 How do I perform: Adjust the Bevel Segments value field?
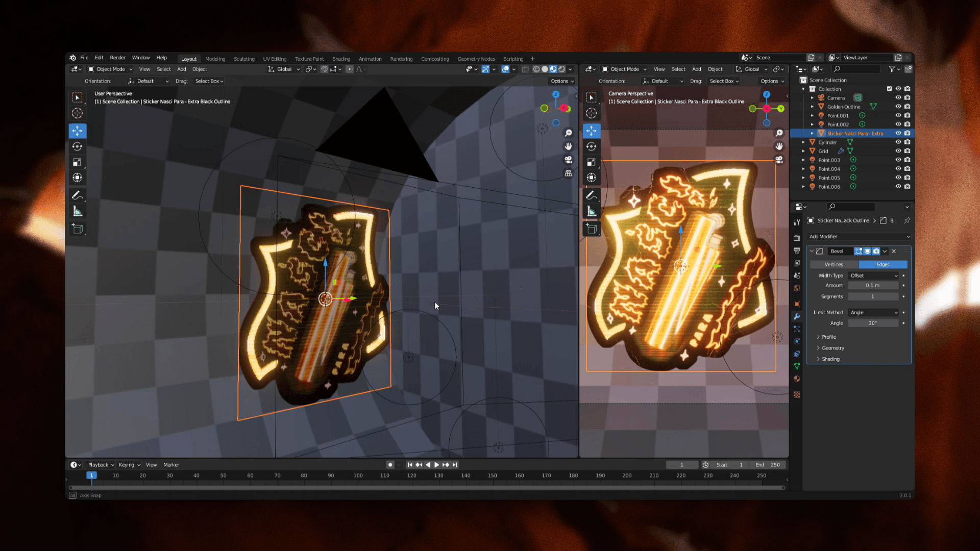(x=873, y=297)
